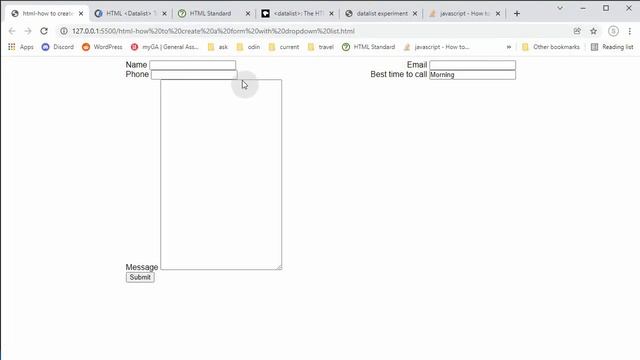640x360 pixels.
Task: Open Apps grid in bookmarks bar
Action: (x=20, y=47)
